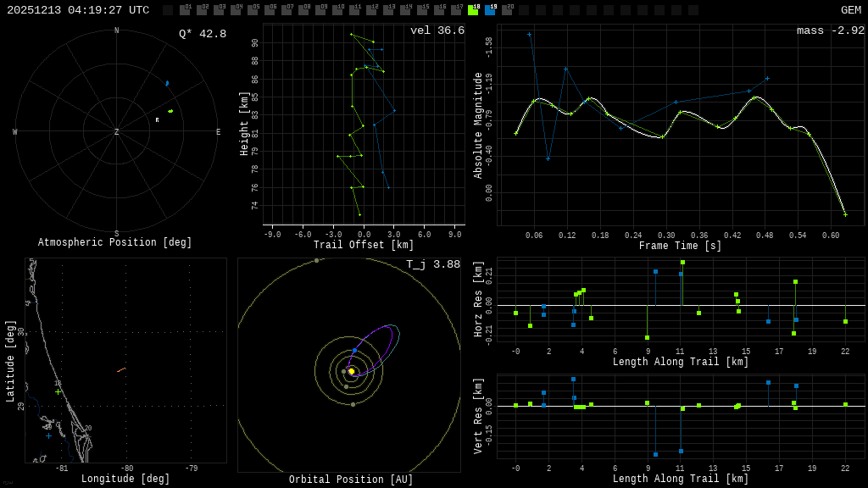This screenshot has height=488, width=868.
Task: Click the last green light-curve point after 0.60 s
Action: (x=845, y=214)
